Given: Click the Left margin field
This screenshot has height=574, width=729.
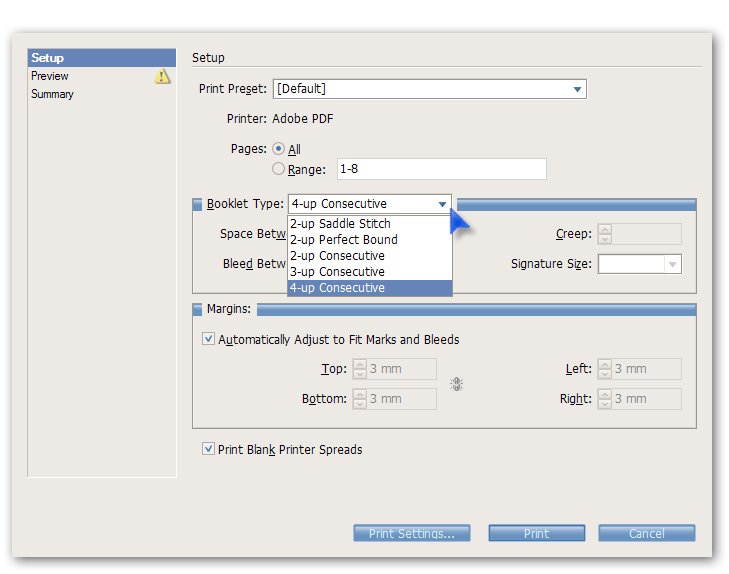Looking at the screenshot, I should (x=646, y=369).
